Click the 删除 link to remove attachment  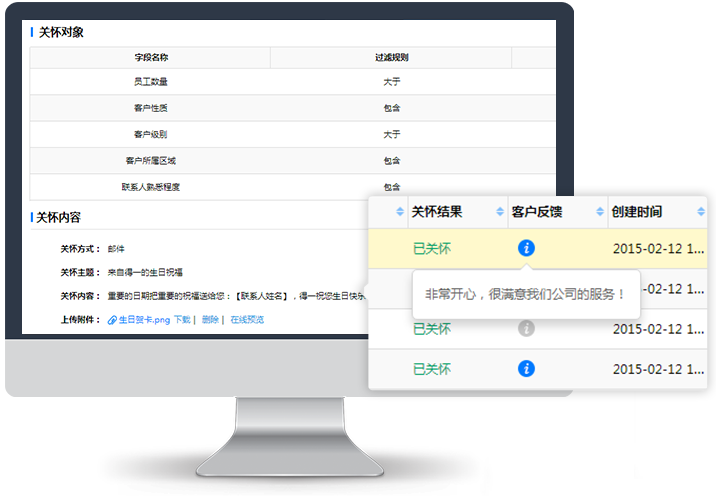click(209, 320)
